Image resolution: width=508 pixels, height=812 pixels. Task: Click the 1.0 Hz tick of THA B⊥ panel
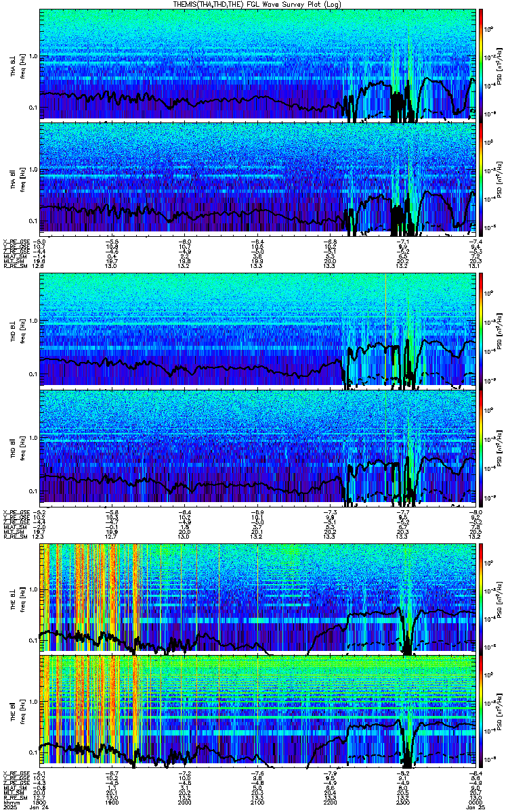(33, 55)
